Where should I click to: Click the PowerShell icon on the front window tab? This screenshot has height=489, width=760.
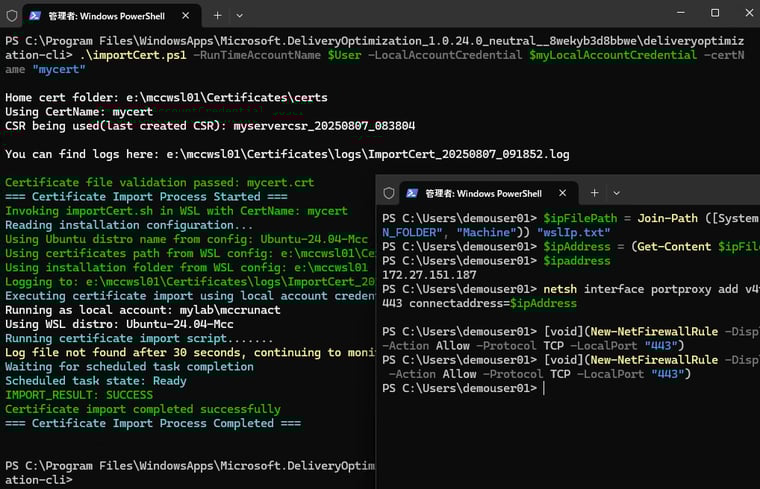coord(412,193)
